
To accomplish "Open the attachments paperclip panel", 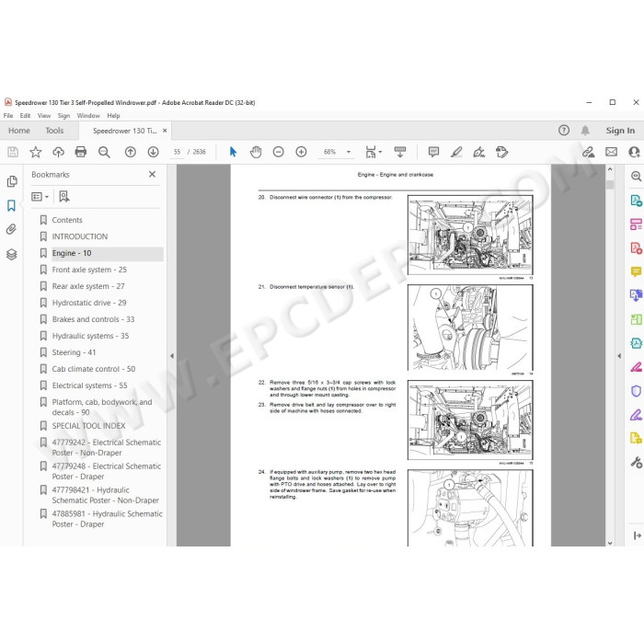I will pyautogui.click(x=11, y=229).
